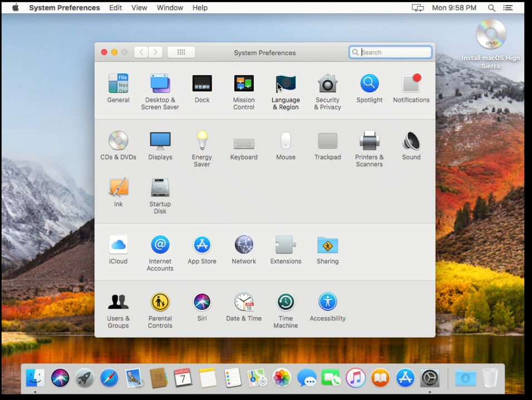Open Reminders from the Dock
Viewport: 532px width, 400px height.
(233, 378)
